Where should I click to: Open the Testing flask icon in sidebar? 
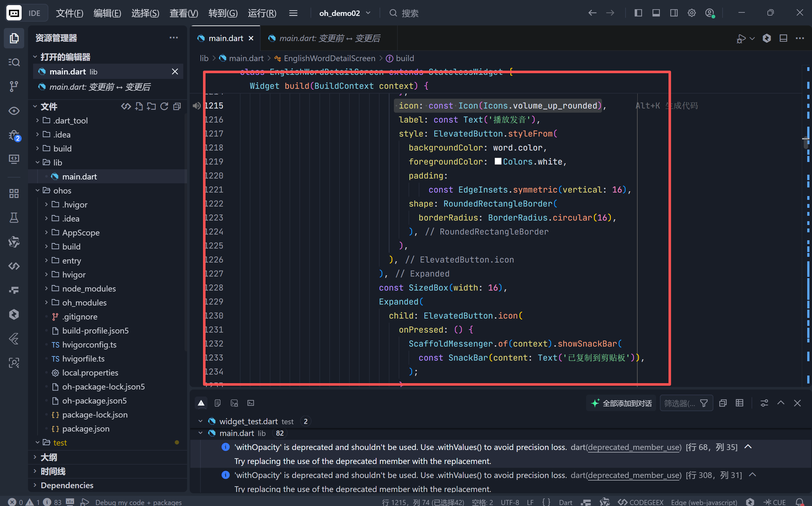coord(14,218)
